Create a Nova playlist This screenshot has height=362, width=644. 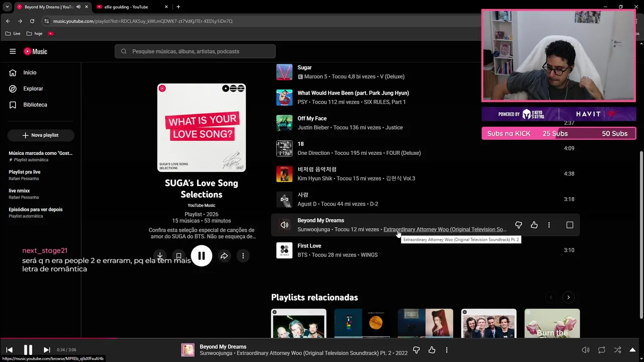pos(41,135)
